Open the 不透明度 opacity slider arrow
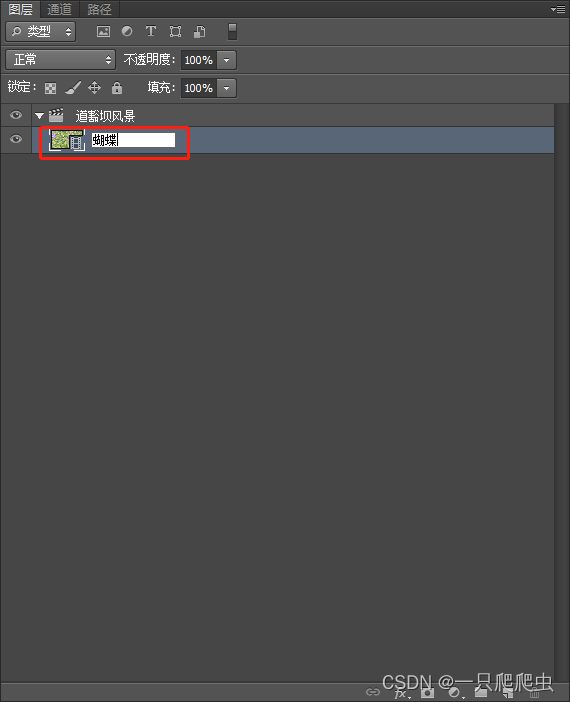 (227, 60)
